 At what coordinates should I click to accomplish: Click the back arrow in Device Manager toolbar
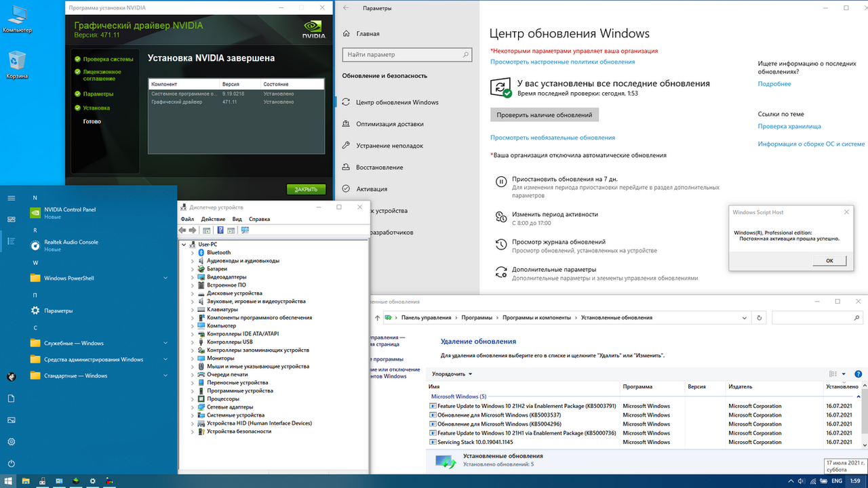pyautogui.click(x=184, y=230)
